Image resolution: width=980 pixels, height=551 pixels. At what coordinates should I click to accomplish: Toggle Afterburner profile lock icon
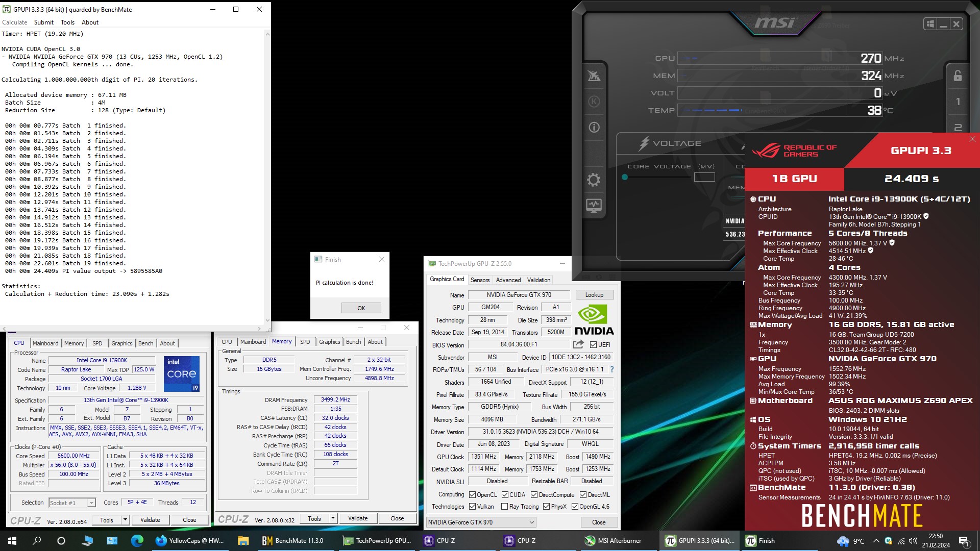(958, 76)
